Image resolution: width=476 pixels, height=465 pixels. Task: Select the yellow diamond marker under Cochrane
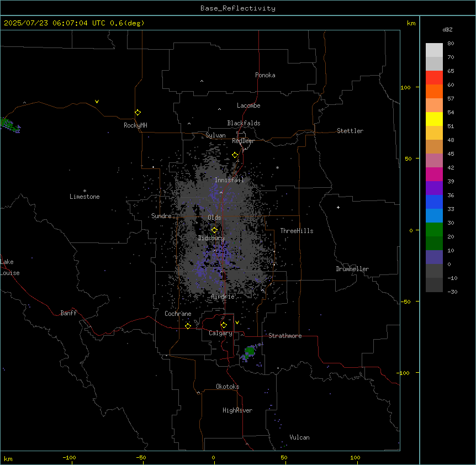[x=188, y=326]
